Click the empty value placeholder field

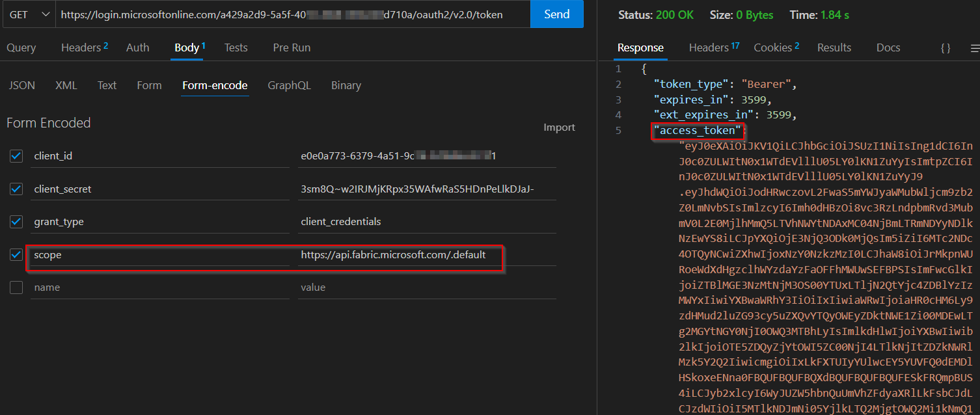427,288
